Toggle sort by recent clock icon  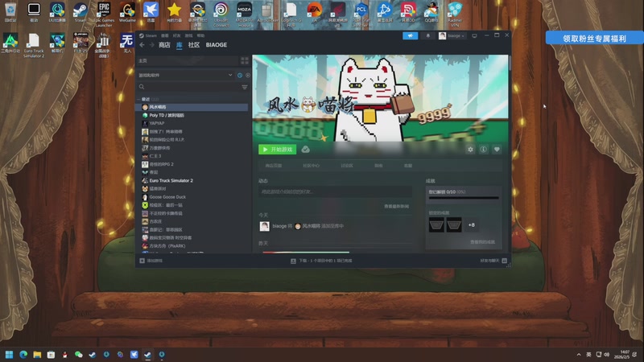[x=240, y=76]
